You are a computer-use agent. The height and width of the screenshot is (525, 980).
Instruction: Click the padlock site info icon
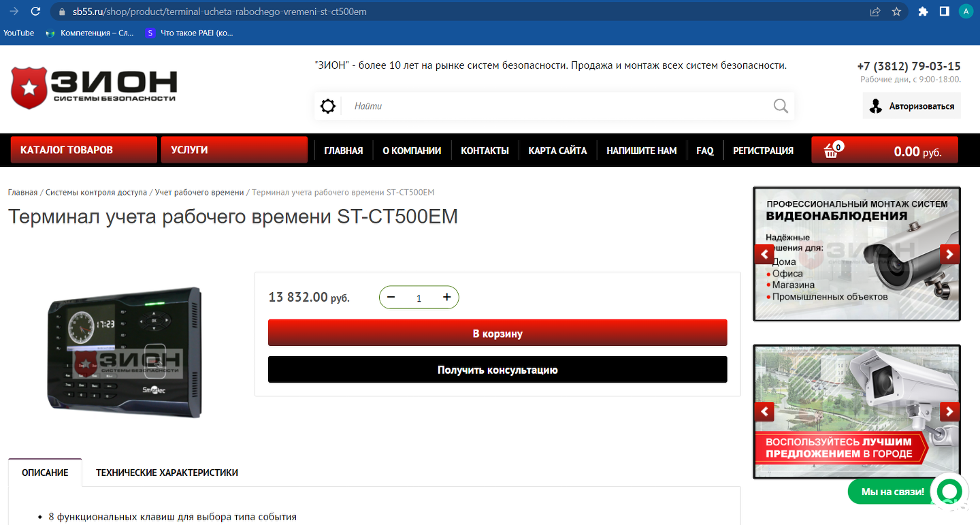pyautogui.click(x=62, y=12)
